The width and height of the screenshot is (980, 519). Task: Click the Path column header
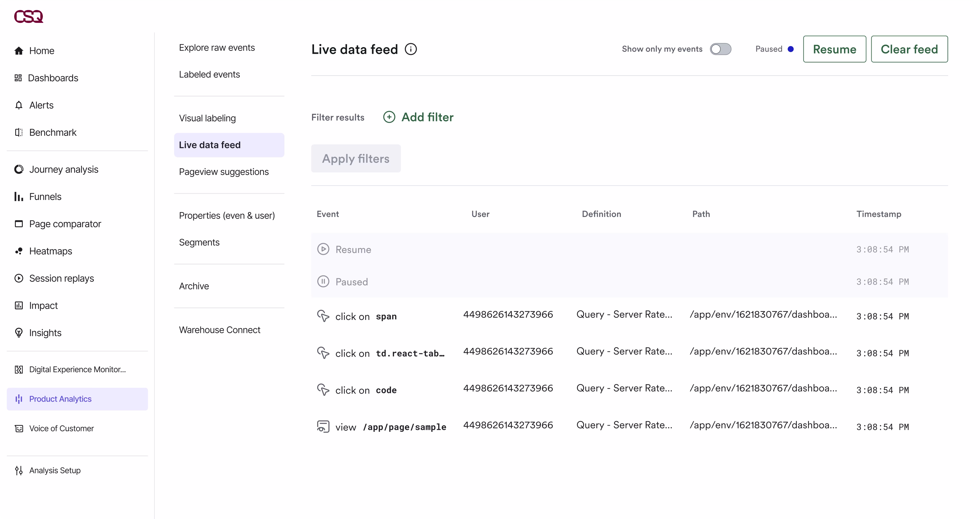[x=701, y=214]
